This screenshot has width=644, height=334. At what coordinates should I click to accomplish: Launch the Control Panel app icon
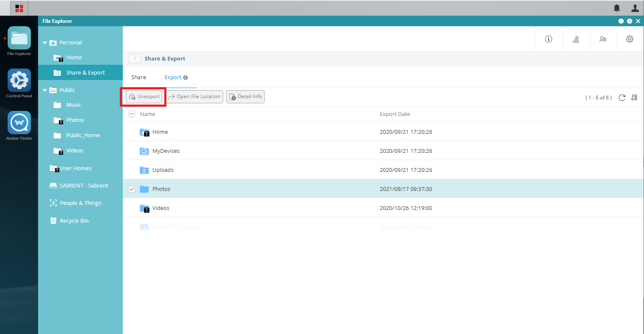click(x=19, y=80)
